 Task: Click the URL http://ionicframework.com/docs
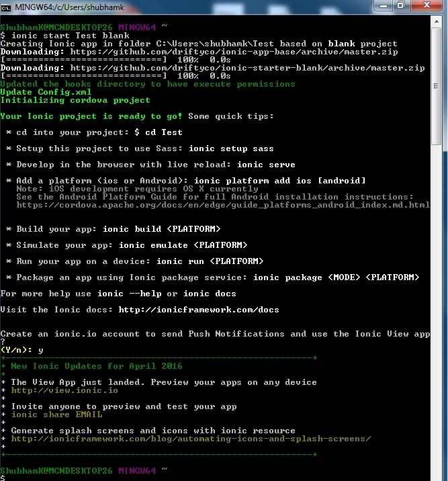pos(199,310)
